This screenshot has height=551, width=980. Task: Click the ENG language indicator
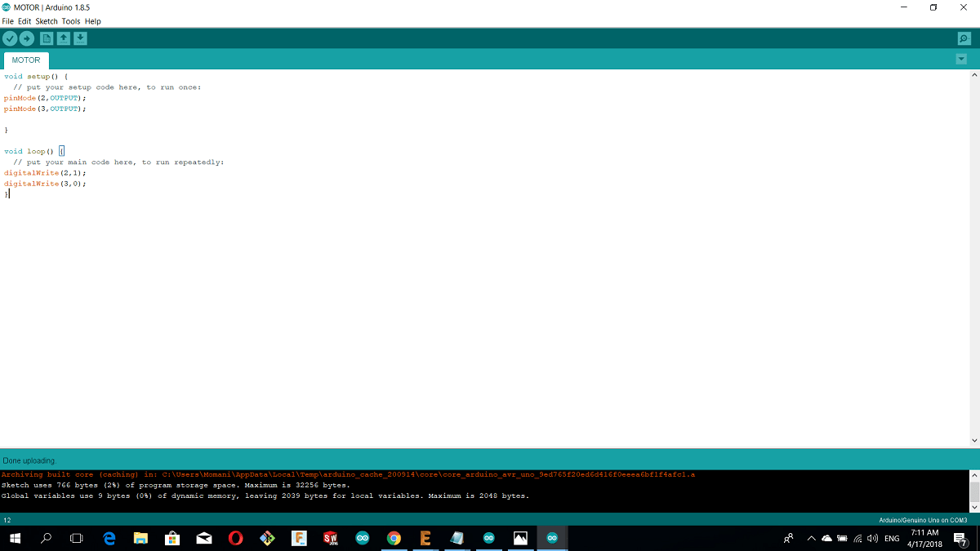click(893, 539)
